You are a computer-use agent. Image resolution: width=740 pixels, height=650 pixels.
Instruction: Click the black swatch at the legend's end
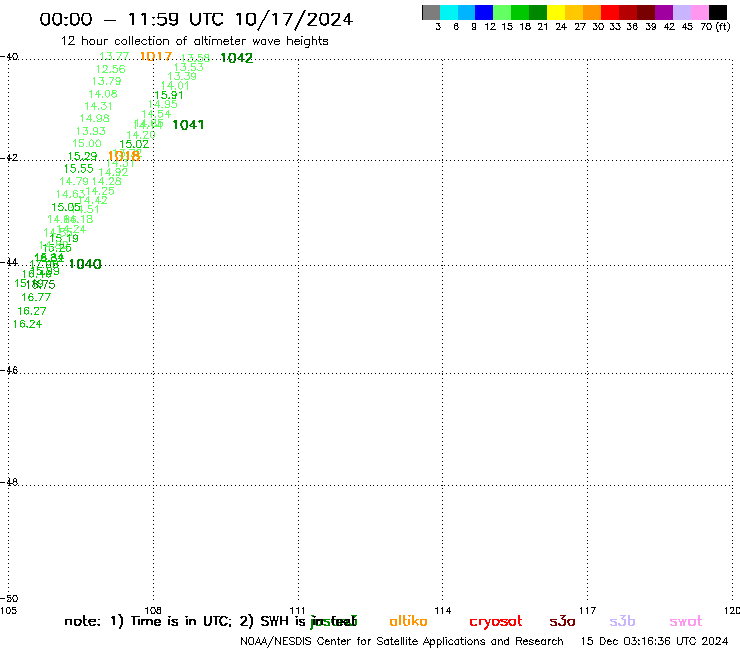tap(718, 12)
